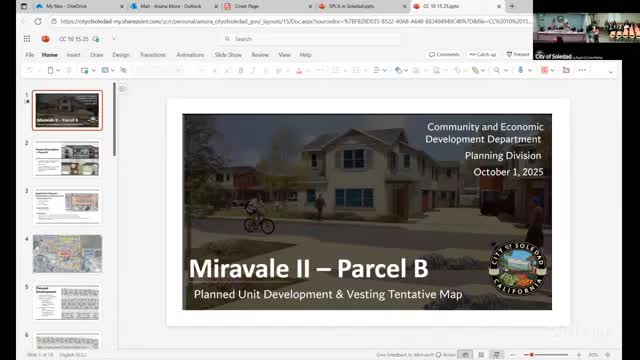This screenshot has width=640, height=360.
Task: Click the zoom in plus icon
Action: (579, 355)
